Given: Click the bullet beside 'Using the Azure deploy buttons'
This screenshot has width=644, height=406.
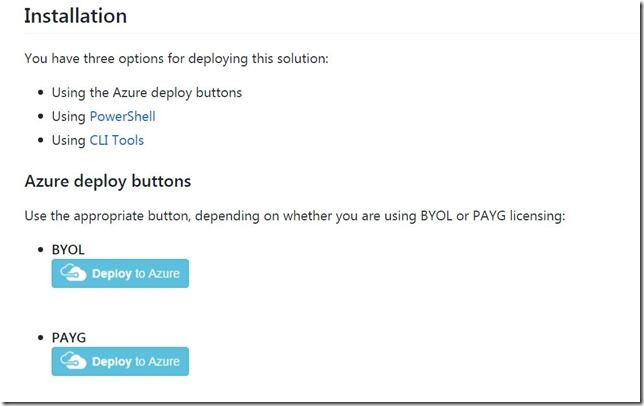Looking at the screenshot, I should (x=40, y=93).
